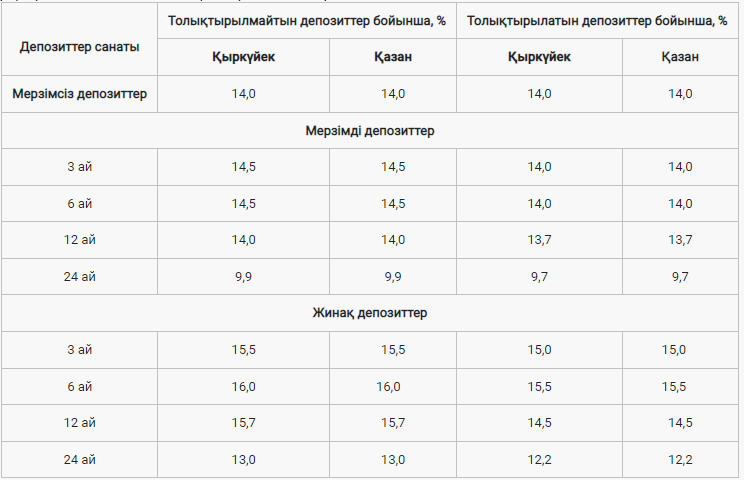Select the Толықтырылмайтын депозиттер бойынша header
The height and width of the screenshot is (480, 744).
(x=307, y=21)
